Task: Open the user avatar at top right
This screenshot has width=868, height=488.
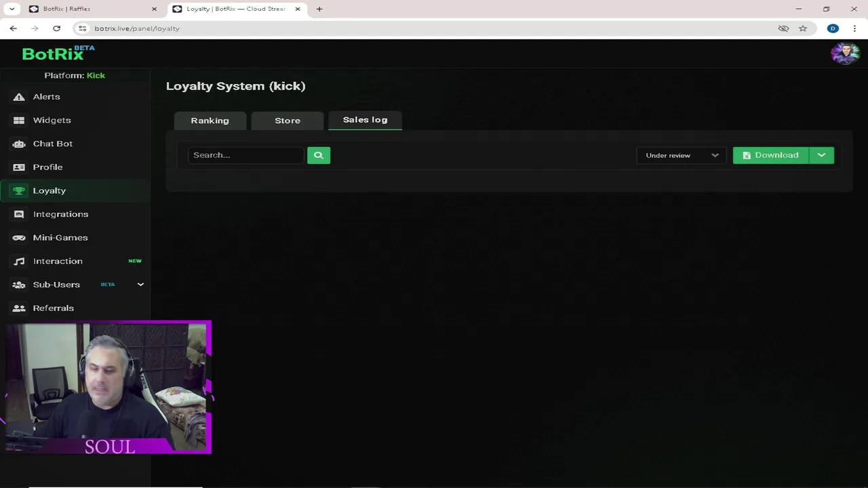Action: [x=845, y=54]
